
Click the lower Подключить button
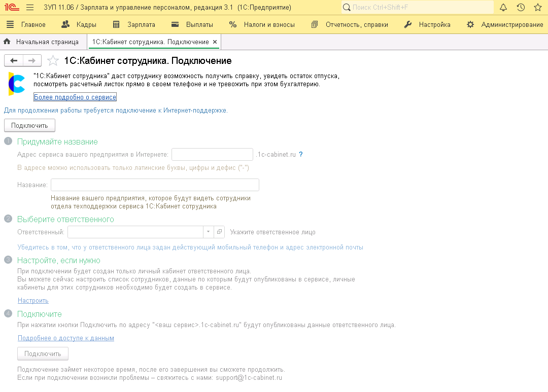coord(43,353)
